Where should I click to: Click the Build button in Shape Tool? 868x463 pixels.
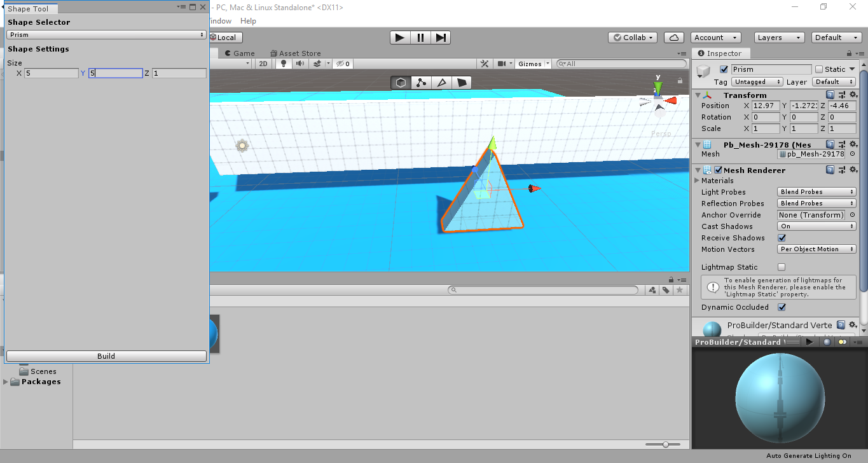click(x=106, y=356)
